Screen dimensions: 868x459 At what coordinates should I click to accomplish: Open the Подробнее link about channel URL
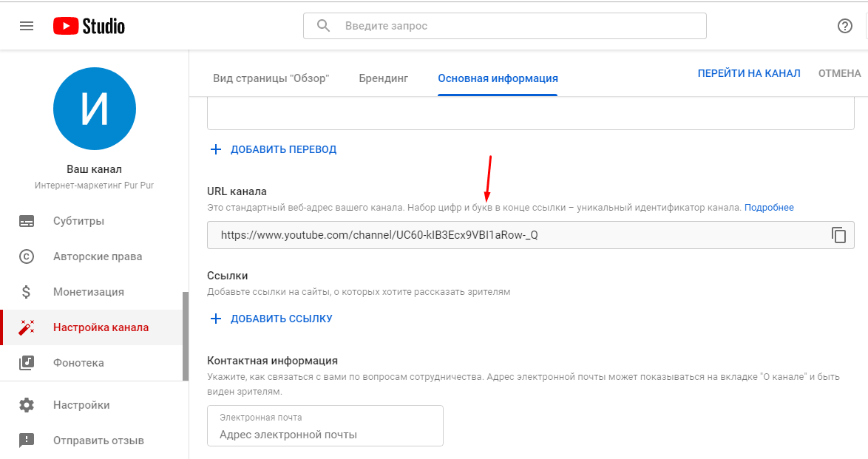click(x=771, y=207)
